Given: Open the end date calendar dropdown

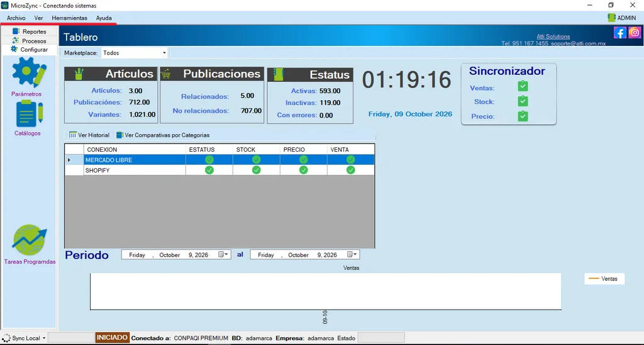Looking at the screenshot, I should [352, 254].
